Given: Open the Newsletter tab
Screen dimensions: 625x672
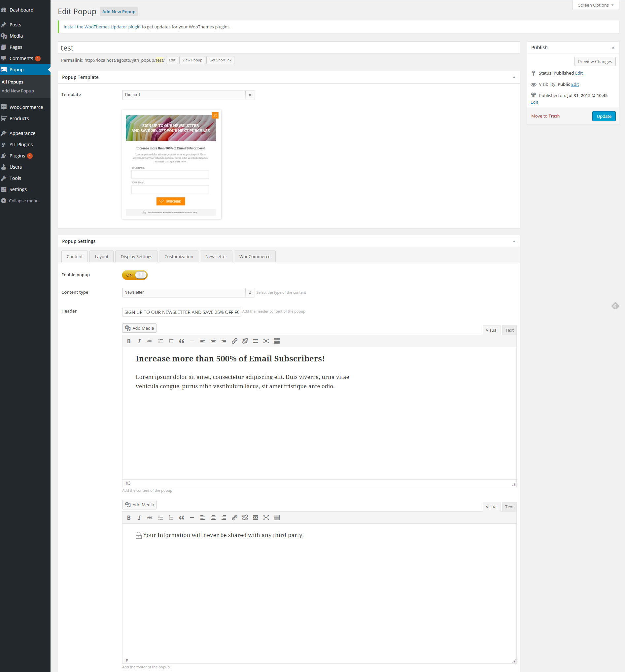Looking at the screenshot, I should (x=216, y=256).
